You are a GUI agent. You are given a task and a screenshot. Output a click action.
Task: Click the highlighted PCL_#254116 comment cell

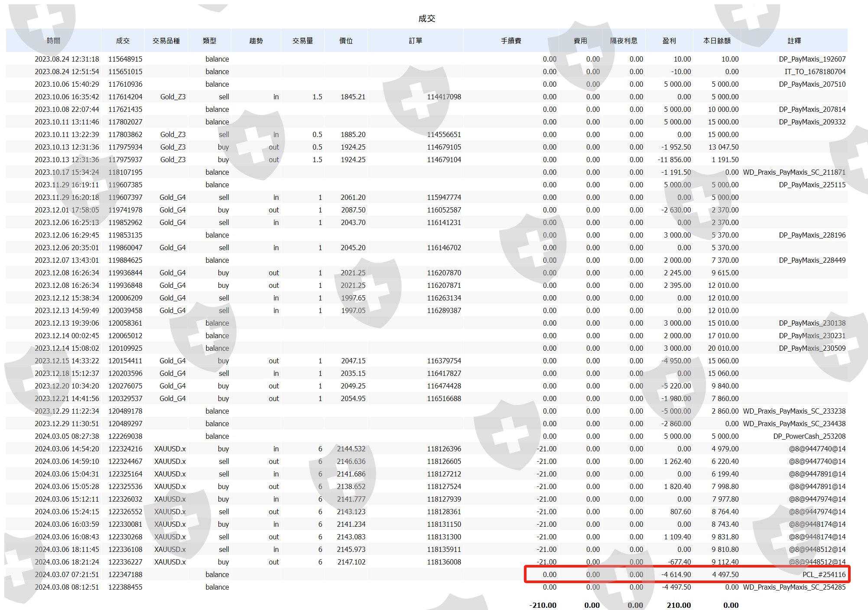pos(823,574)
